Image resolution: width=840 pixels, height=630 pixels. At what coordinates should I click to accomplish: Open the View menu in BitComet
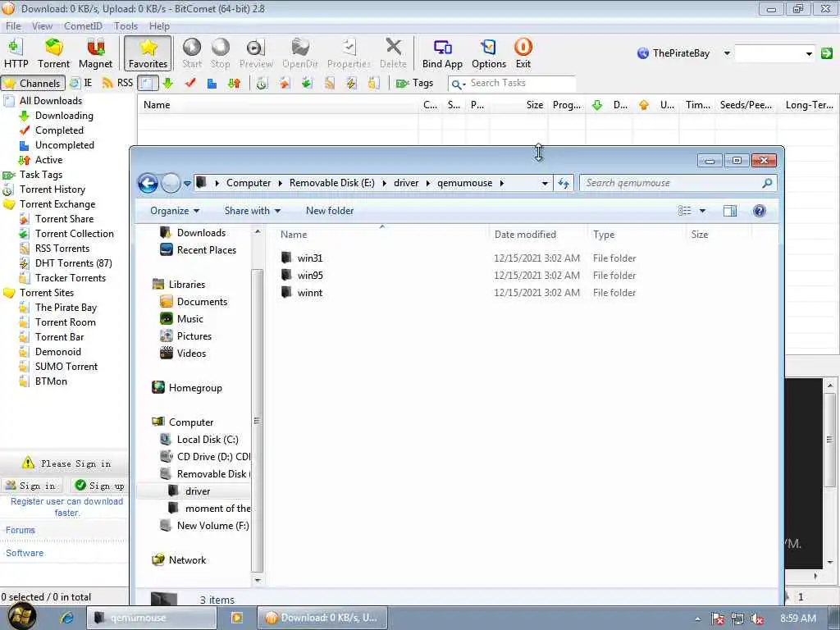point(42,25)
